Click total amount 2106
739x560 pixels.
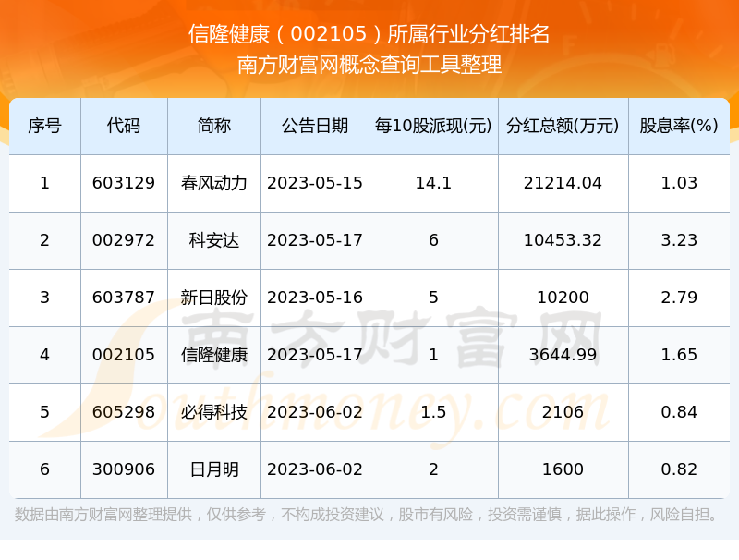[563, 412]
